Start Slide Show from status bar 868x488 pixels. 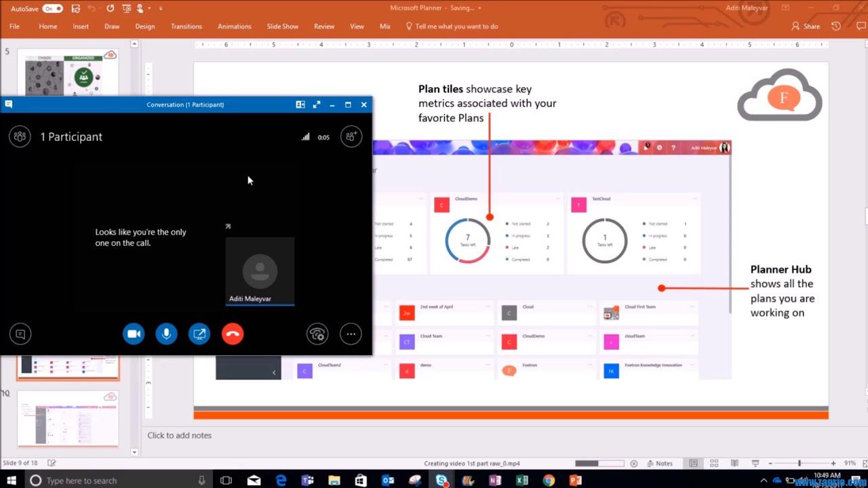(755, 464)
